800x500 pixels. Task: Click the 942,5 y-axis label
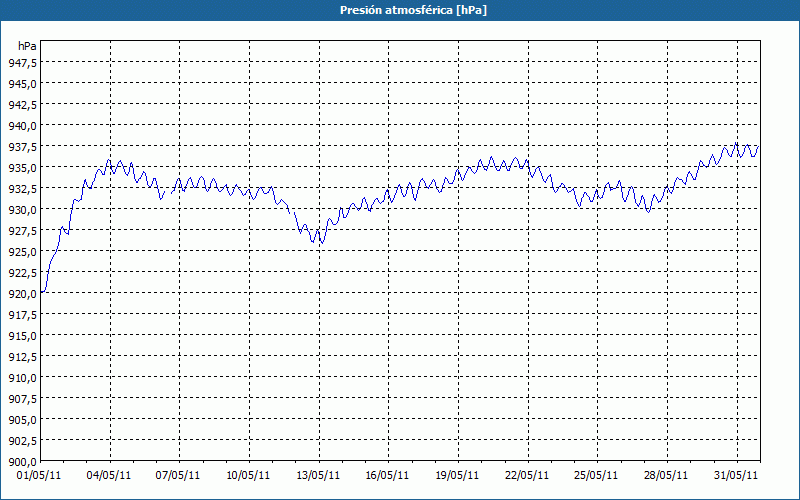[22, 105]
